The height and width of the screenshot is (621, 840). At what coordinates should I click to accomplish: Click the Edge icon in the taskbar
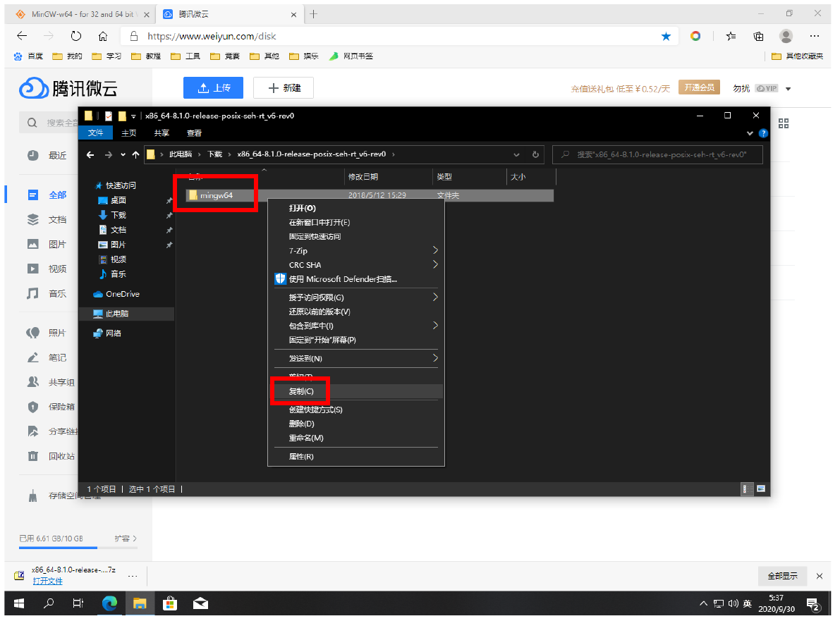click(109, 603)
